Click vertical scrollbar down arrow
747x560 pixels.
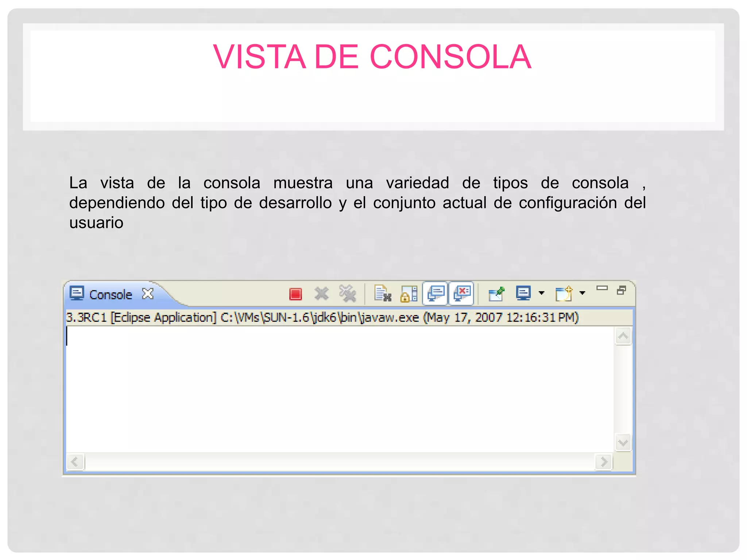click(x=623, y=443)
